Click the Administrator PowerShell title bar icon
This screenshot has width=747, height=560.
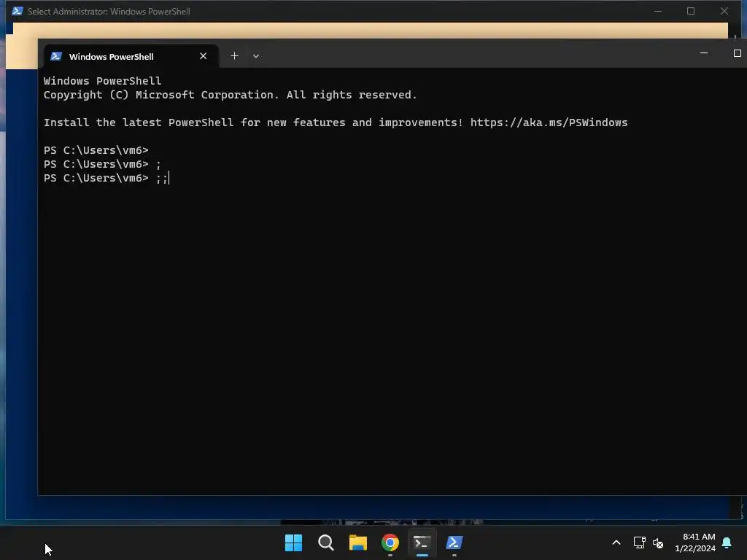(x=18, y=11)
